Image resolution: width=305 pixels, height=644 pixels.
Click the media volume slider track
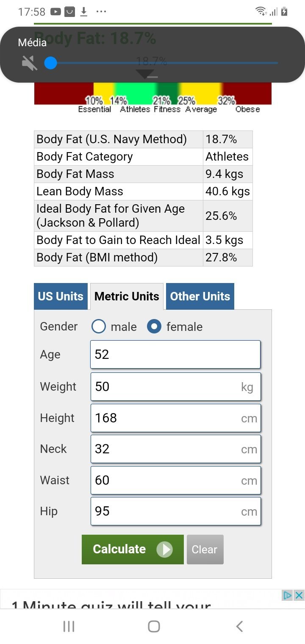click(x=165, y=63)
